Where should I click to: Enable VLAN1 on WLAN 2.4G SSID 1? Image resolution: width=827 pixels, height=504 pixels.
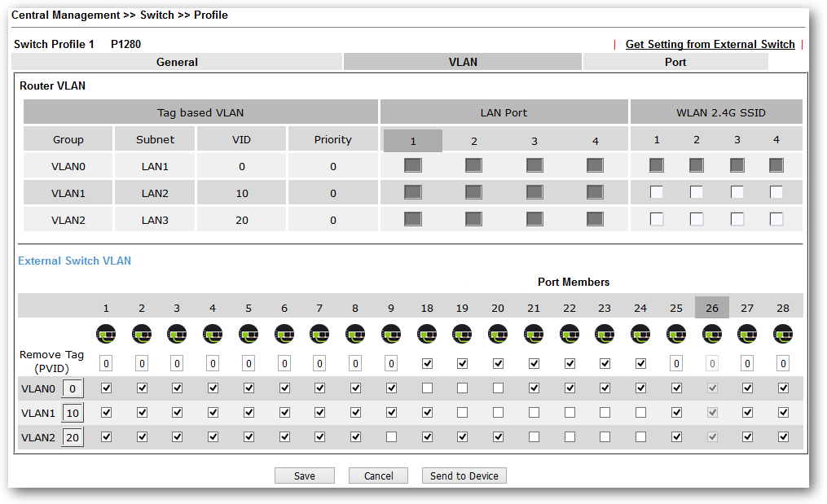tap(656, 192)
